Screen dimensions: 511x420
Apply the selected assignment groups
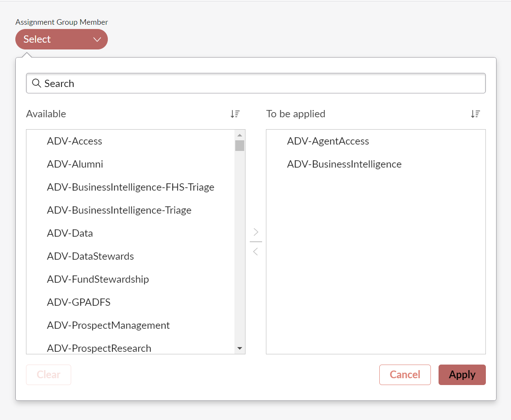[x=462, y=374]
